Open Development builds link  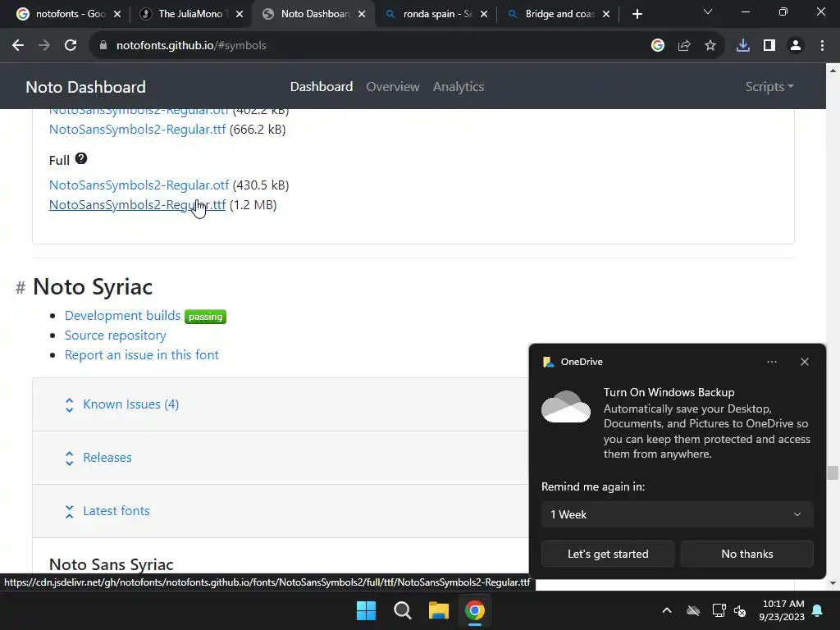coord(123,316)
